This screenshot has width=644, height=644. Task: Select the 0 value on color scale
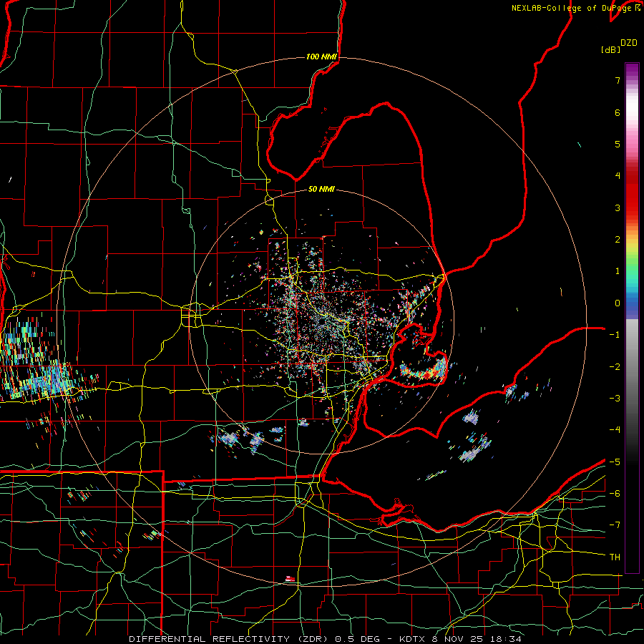(x=618, y=303)
